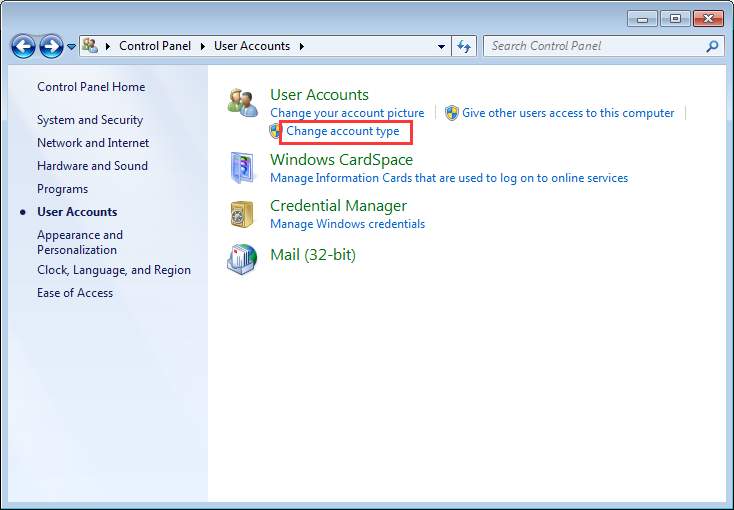
Task: Click shield icon beside Give other users access
Action: coord(452,113)
